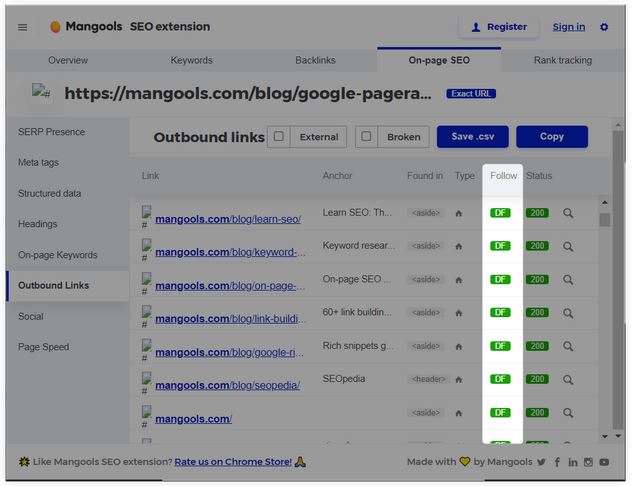The width and height of the screenshot is (633, 486).
Task: Click the page favicon beside the URL
Action: 41,92
